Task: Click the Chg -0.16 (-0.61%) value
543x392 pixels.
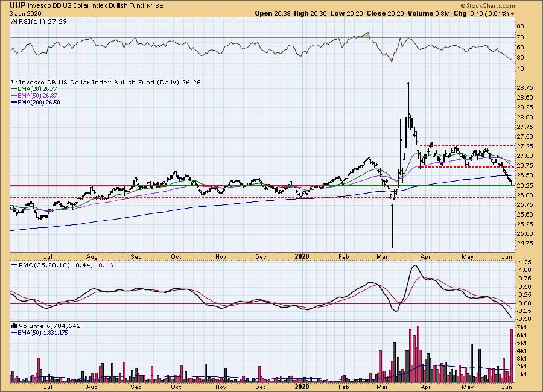Action: [481, 13]
